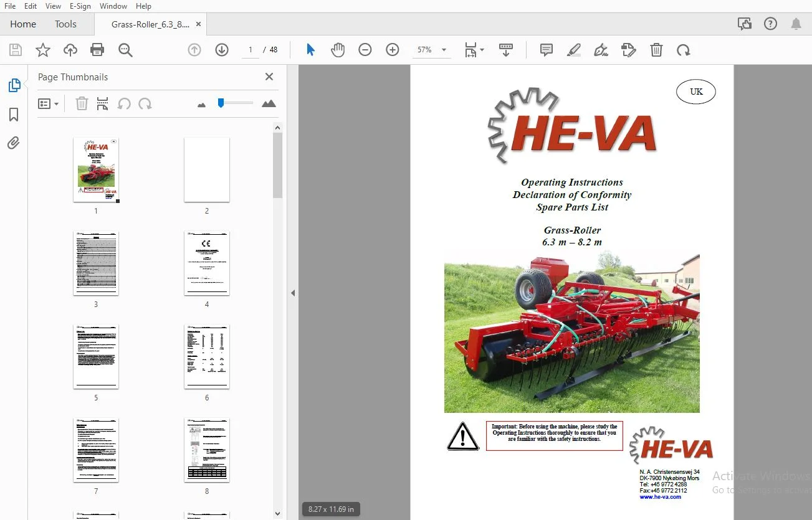Switch to the Tools tab
Image resolution: width=812 pixels, height=520 pixels.
pyautogui.click(x=65, y=24)
